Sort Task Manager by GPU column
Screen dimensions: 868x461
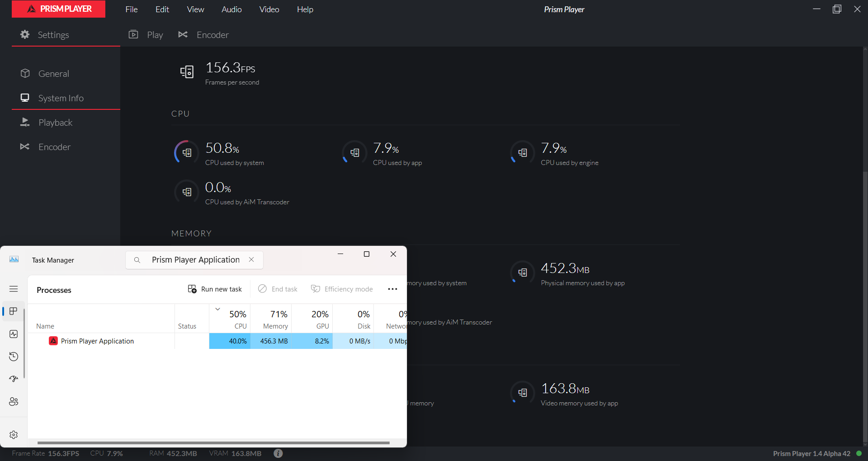point(312,319)
